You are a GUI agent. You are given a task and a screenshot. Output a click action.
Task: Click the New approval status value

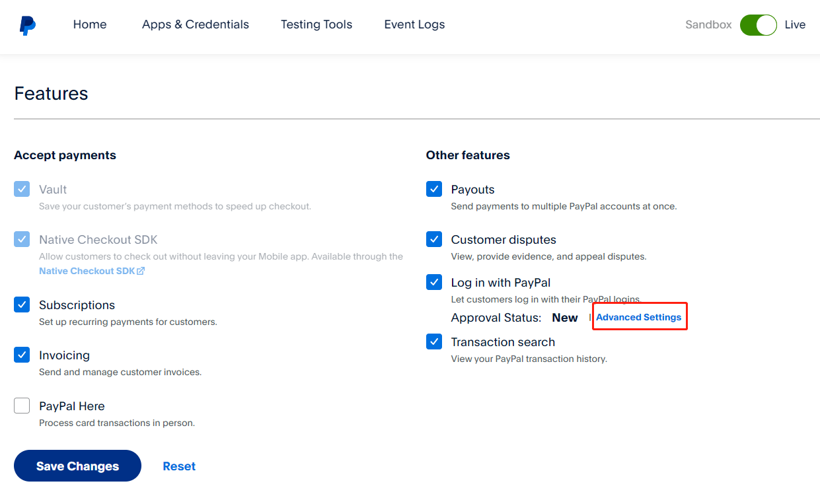[565, 318]
